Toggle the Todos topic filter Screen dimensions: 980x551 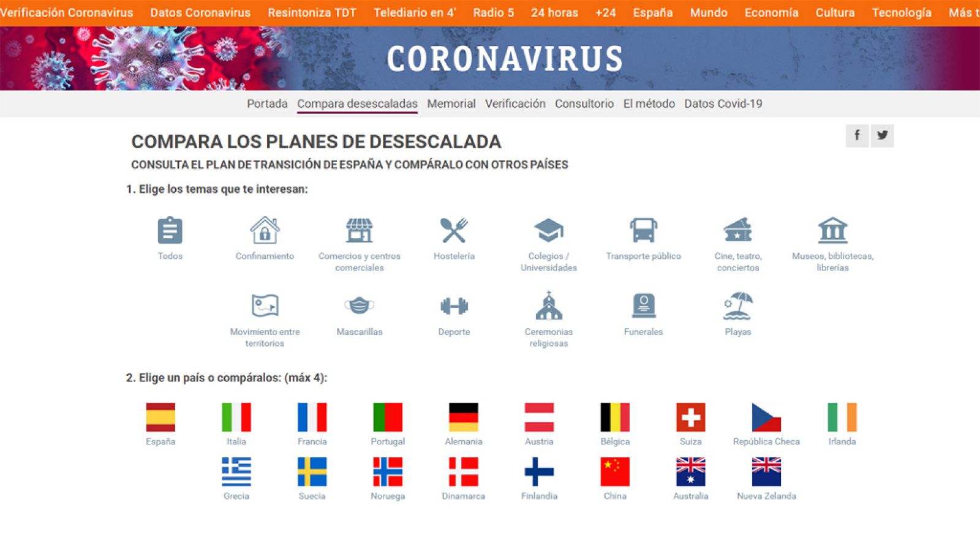170,231
